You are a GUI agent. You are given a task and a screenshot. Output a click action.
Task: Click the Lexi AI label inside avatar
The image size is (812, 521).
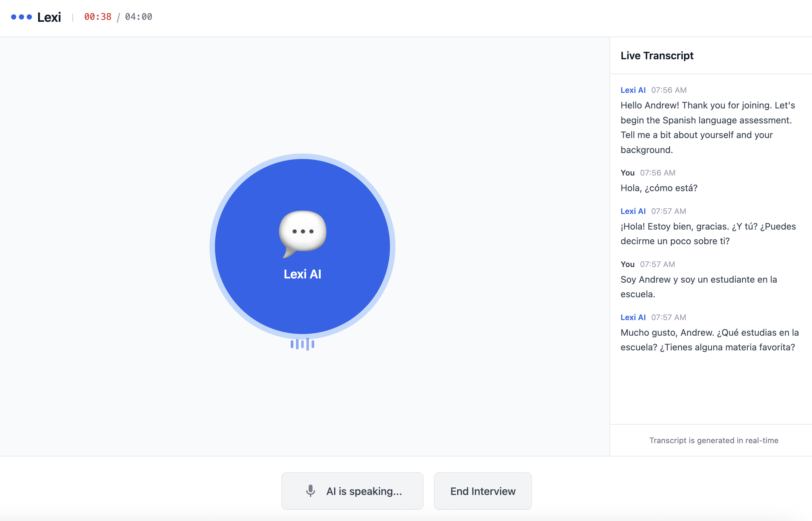click(302, 274)
